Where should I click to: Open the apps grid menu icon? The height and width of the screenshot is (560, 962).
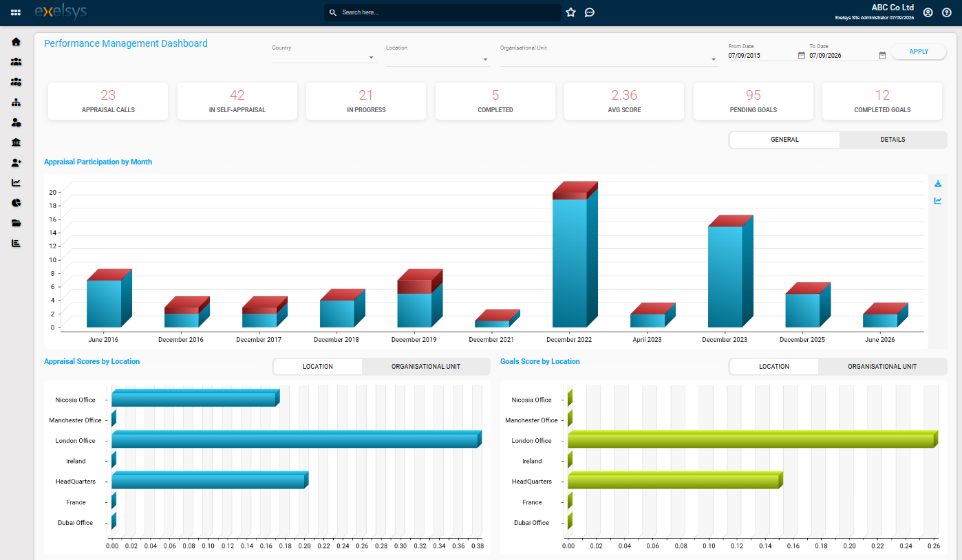pyautogui.click(x=16, y=12)
